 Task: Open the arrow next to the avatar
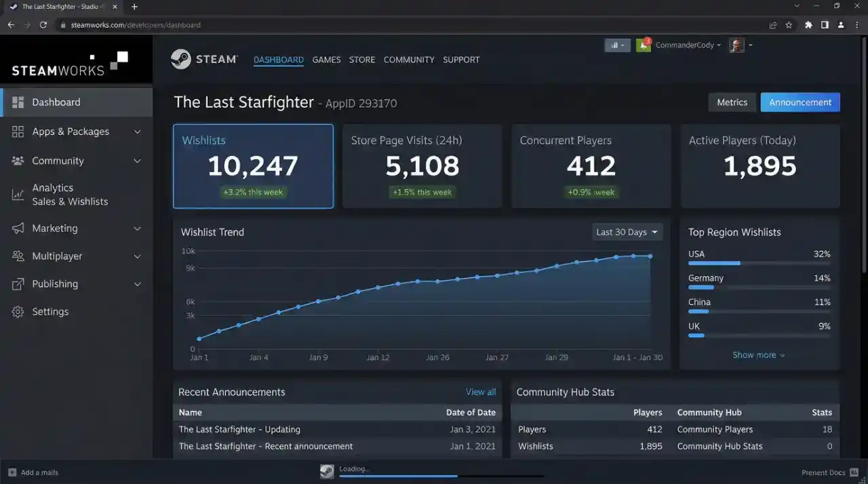point(750,45)
